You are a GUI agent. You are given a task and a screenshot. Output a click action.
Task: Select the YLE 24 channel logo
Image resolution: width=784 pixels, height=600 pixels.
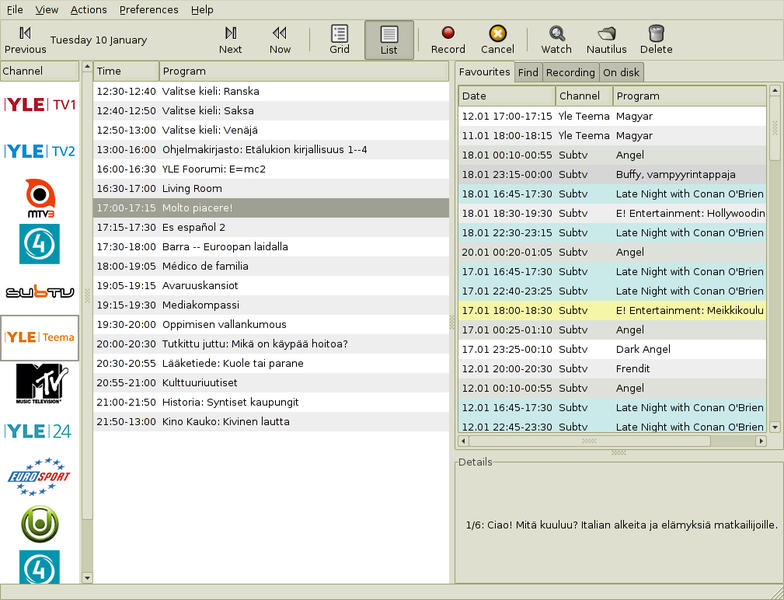pos(38,431)
